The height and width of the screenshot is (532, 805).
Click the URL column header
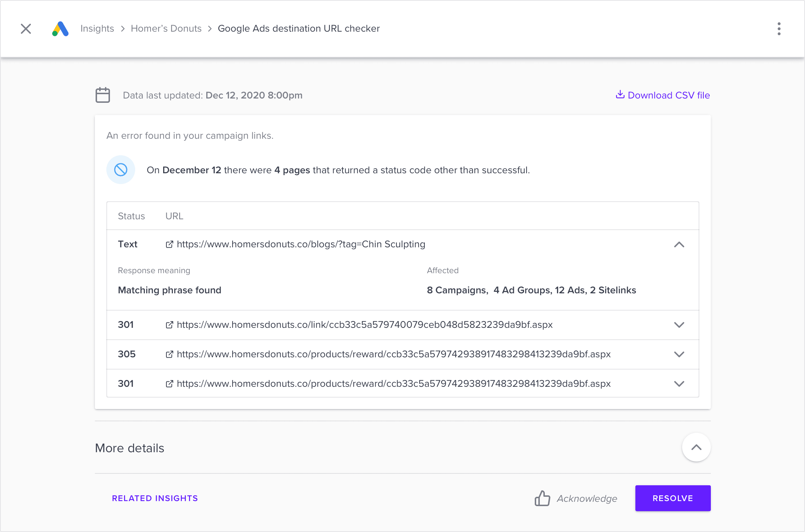tap(174, 216)
